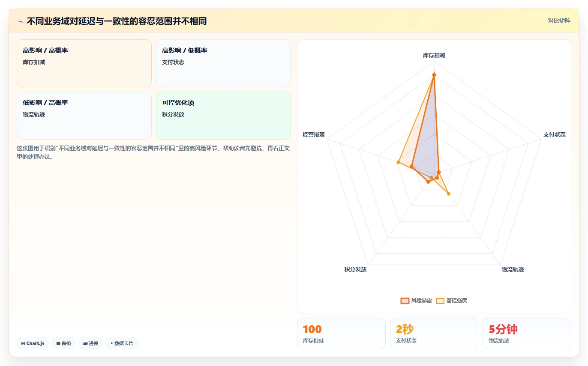Click the 数据卡片 tag chip

coord(122,343)
